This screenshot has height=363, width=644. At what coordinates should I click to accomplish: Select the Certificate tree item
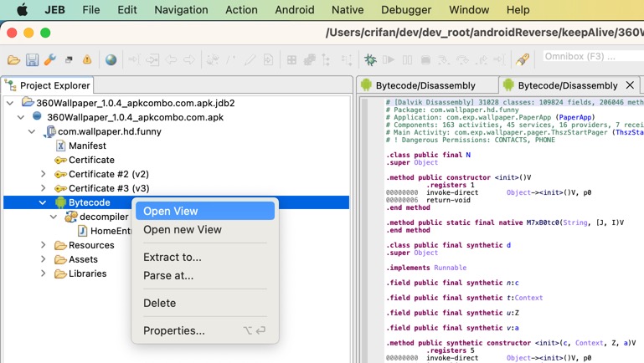[85, 160]
